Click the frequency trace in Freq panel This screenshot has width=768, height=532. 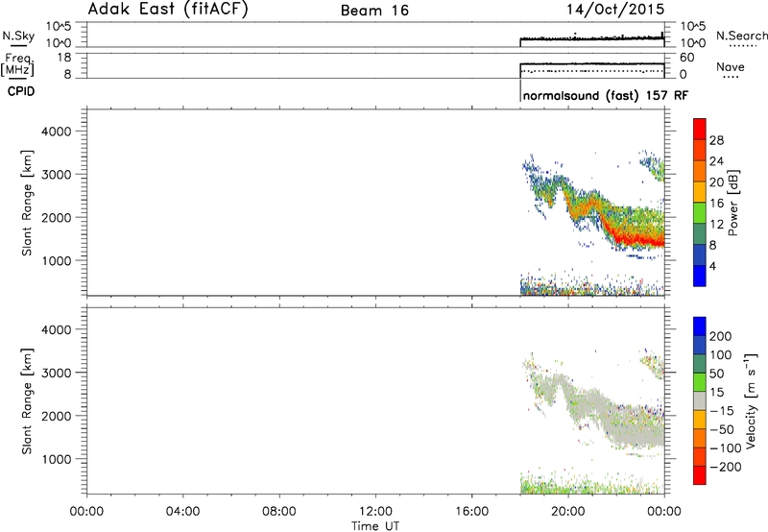[591, 63]
